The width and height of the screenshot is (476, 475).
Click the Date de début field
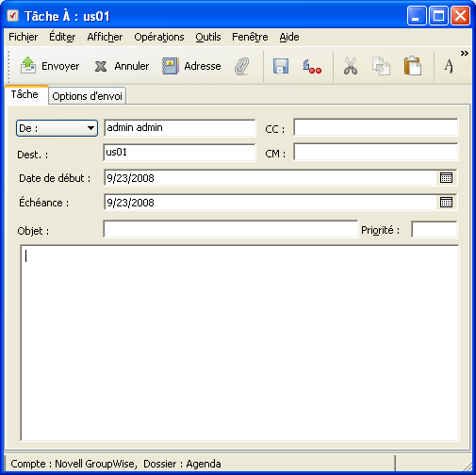(x=271, y=178)
